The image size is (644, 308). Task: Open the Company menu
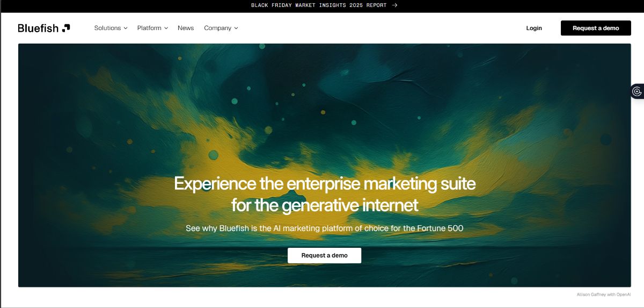click(217, 28)
